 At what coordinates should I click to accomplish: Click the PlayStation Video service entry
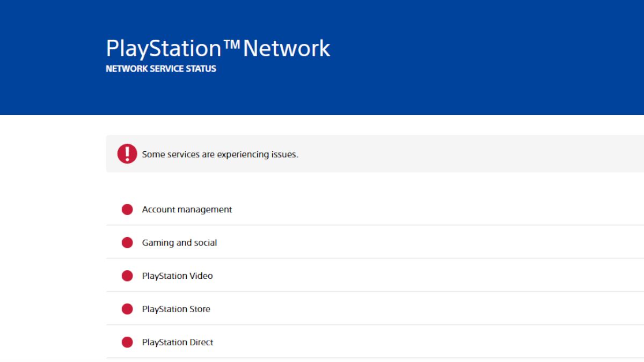pos(177,276)
